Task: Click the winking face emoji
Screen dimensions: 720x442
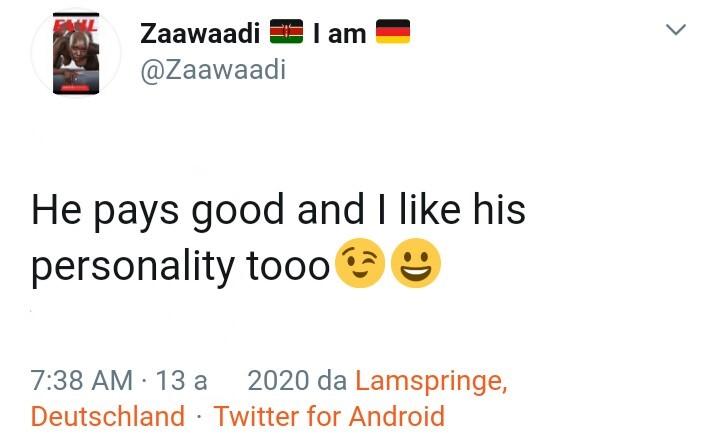Action: pyautogui.click(x=359, y=265)
